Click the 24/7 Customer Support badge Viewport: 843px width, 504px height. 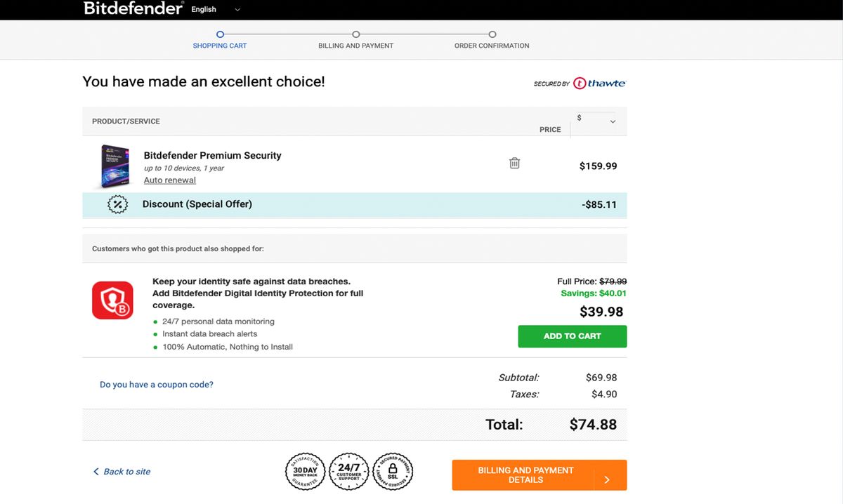tap(349, 472)
